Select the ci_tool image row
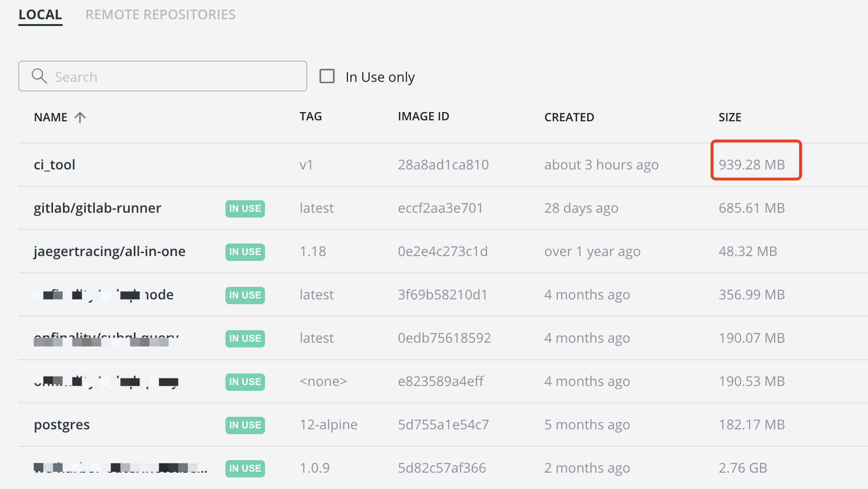This screenshot has width=868, height=489. point(54,165)
